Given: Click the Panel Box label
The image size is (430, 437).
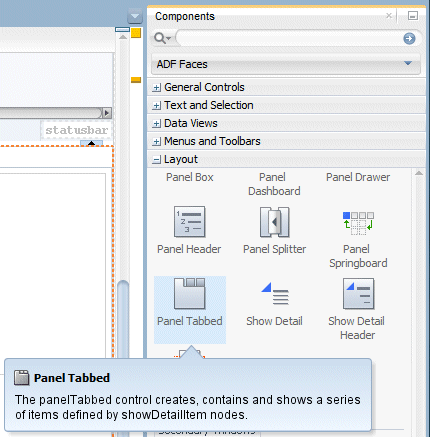Looking at the screenshot, I should (190, 177).
